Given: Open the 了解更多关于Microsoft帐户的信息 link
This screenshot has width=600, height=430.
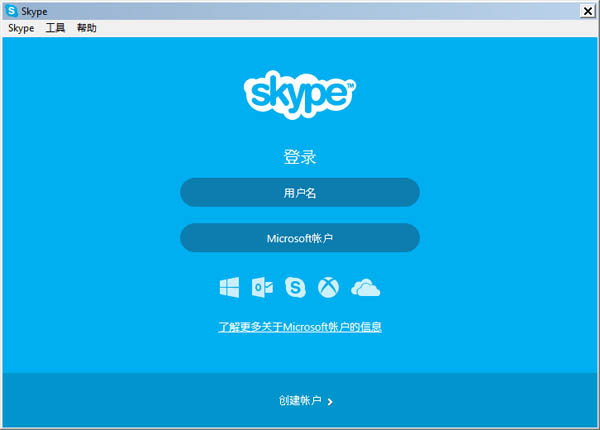Looking at the screenshot, I should 300,327.
